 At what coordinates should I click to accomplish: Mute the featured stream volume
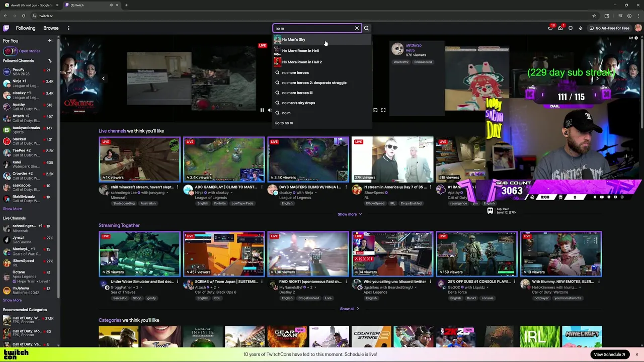click(270, 110)
